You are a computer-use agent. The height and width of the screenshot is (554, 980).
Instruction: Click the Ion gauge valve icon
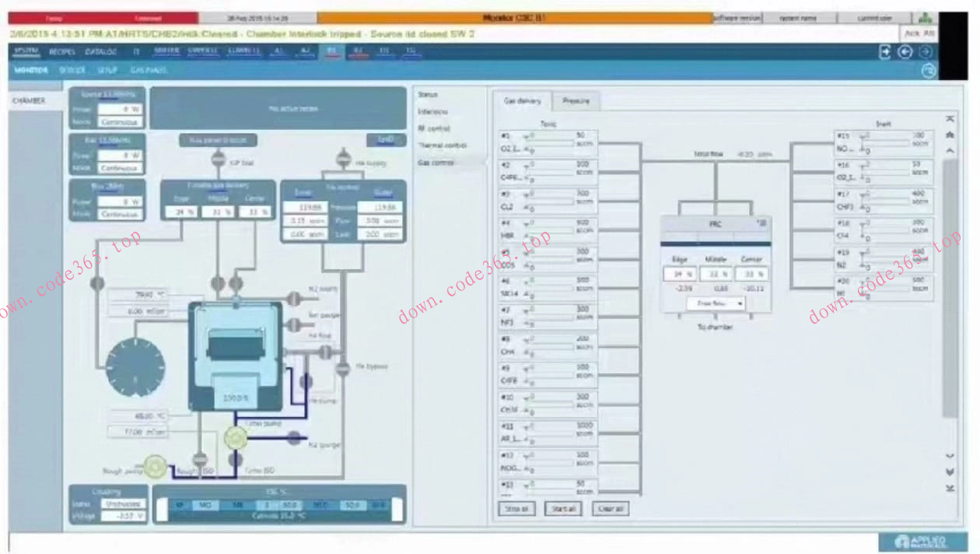pos(293,324)
